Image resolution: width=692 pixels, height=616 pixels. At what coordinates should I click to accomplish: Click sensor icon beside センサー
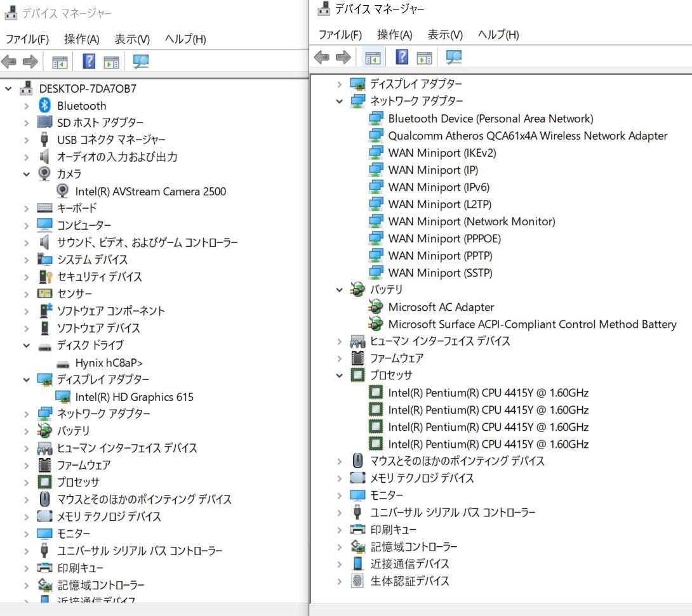coord(44,293)
